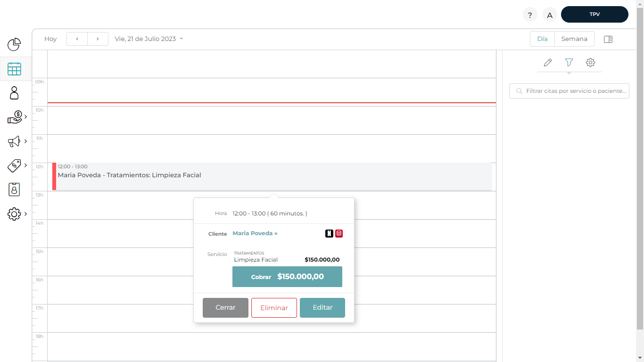Click the Limpieza Facial service text
The image size is (644, 362).
[256, 260]
